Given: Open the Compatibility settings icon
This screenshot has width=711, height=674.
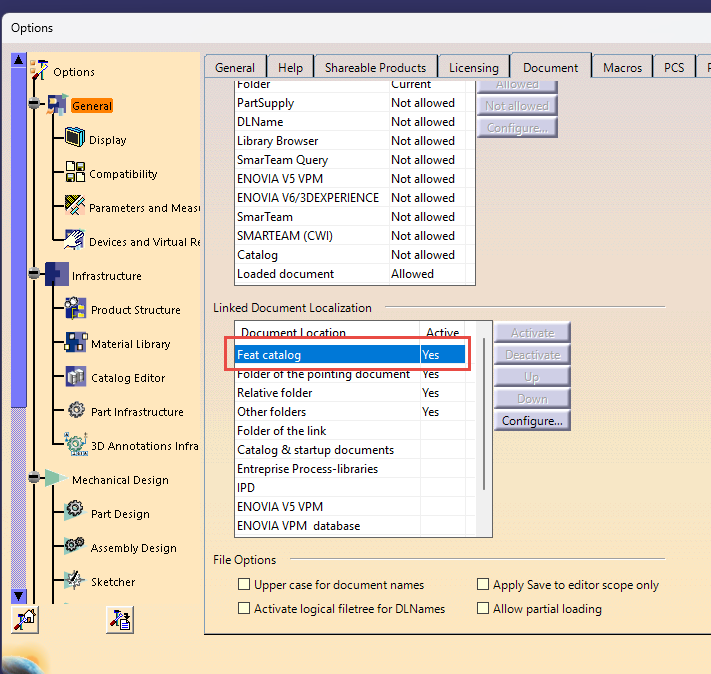Looking at the screenshot, I should click(75, 172).
